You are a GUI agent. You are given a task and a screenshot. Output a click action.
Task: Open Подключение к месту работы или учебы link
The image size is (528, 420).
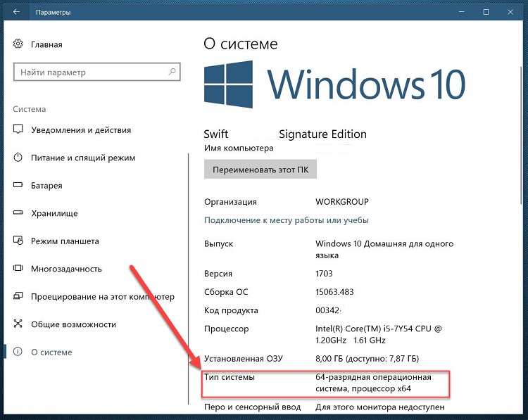(287, 220)
